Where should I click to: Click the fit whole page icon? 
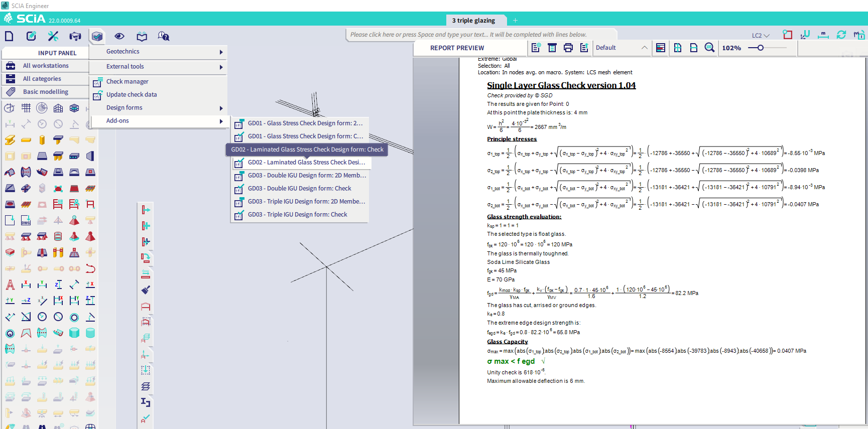pos(678,48)
